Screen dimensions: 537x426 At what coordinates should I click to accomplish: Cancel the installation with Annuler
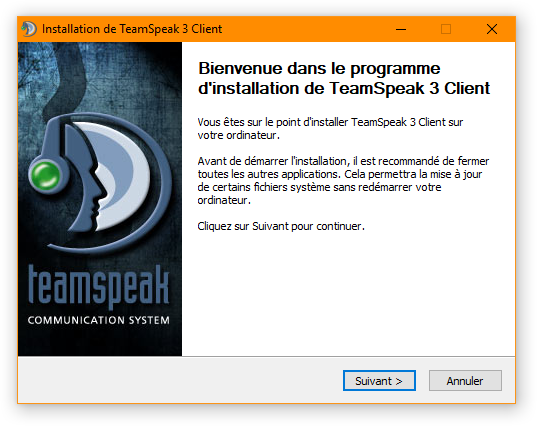[x=465, y=380]
